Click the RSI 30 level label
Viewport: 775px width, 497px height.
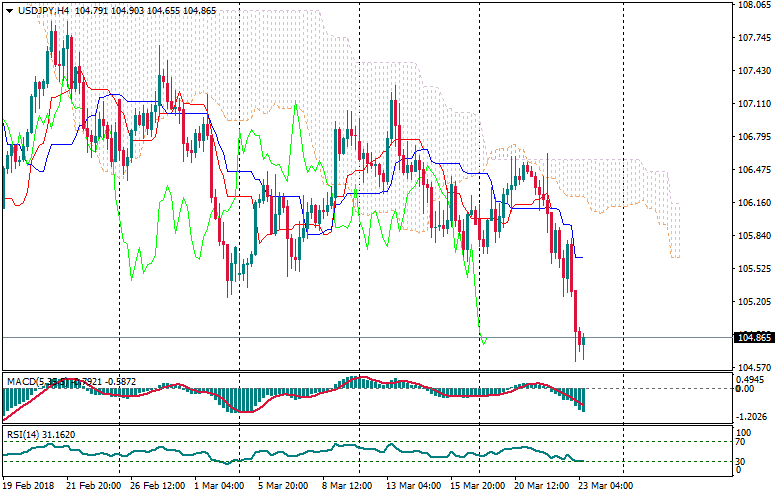tap(741, 461)
